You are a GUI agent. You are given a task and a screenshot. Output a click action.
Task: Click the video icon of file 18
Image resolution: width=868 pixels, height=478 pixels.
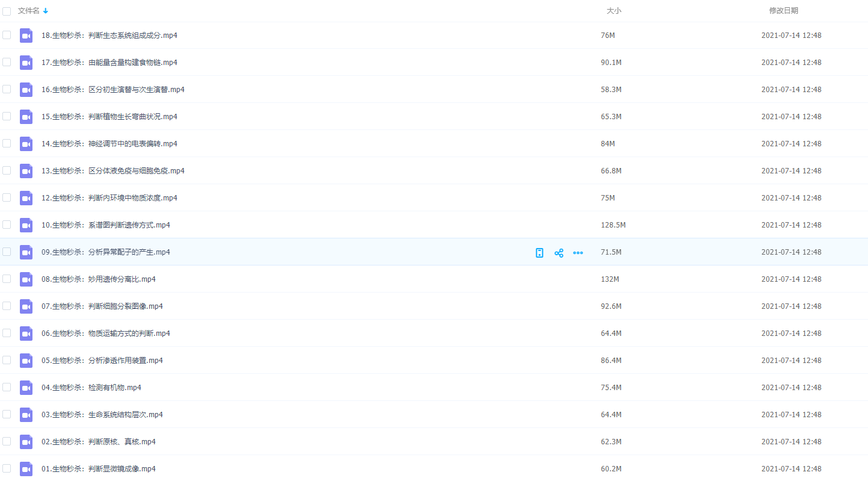tap(26, 36)
